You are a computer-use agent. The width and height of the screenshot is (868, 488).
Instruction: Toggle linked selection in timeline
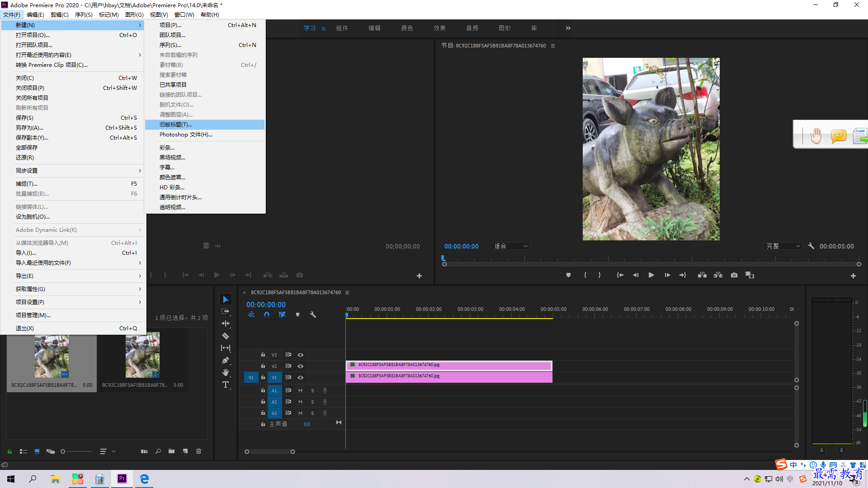[282, 314]
